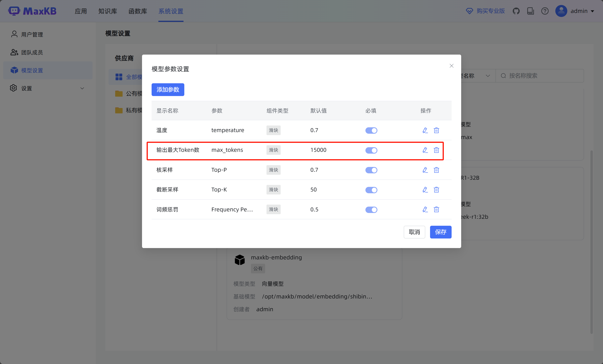Screen dimensions: 603x364
Task: Click the 添加参数 button
Action: tap(168, 90)
